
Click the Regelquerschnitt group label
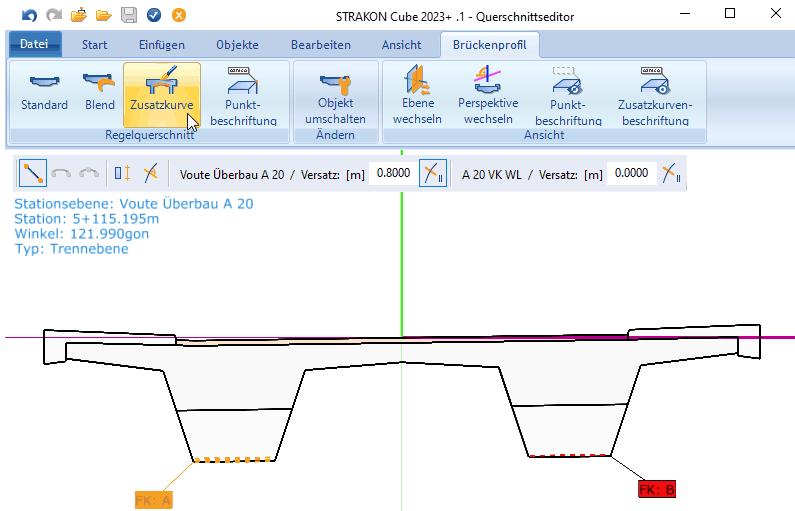click(150, 135)
